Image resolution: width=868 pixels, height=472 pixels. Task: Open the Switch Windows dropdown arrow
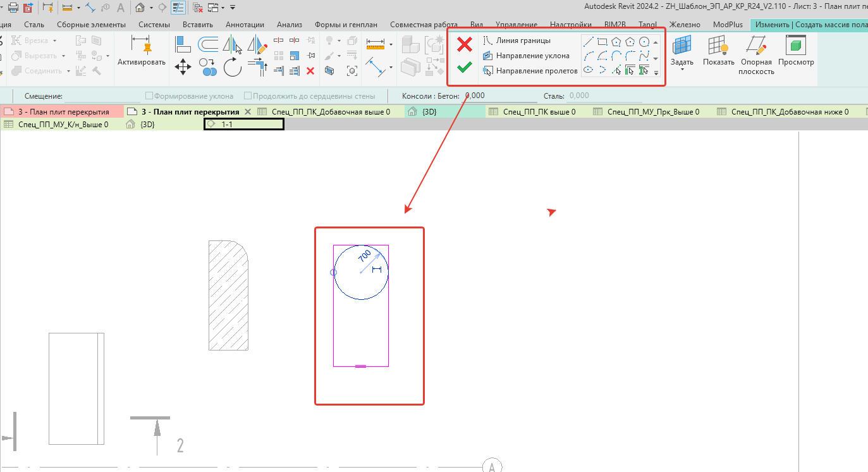pyautogui.click(x=223, y=8)
